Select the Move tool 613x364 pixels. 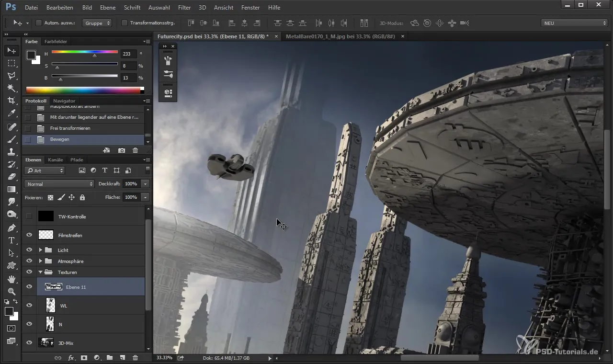tap(11, 50)
